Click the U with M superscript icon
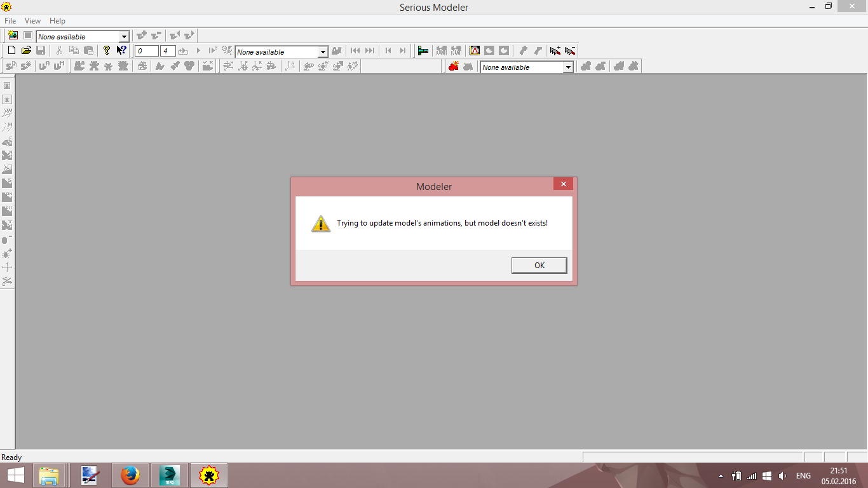The height and width of the screenshot is (488, 868). [x=58, y=66]
